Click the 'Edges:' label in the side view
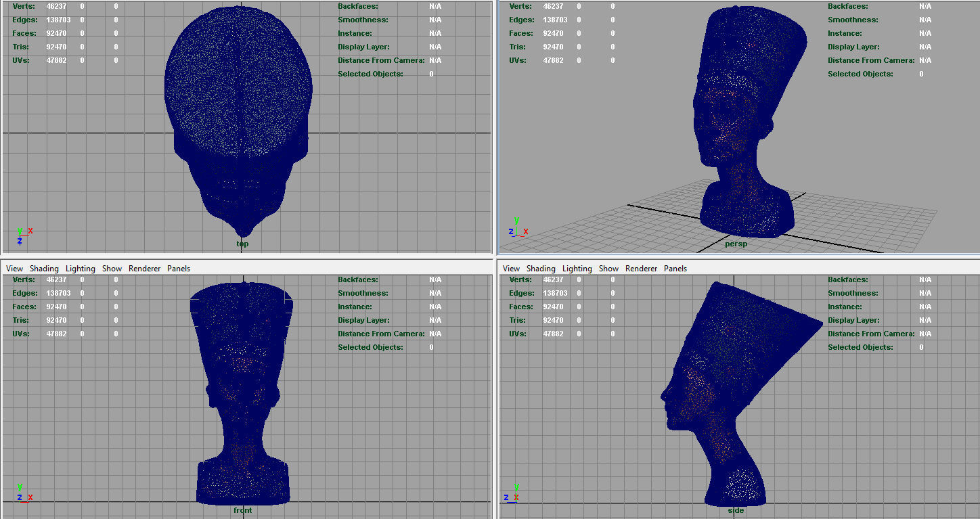The width and height of the screenshot is (980, 519). point(521,293)
